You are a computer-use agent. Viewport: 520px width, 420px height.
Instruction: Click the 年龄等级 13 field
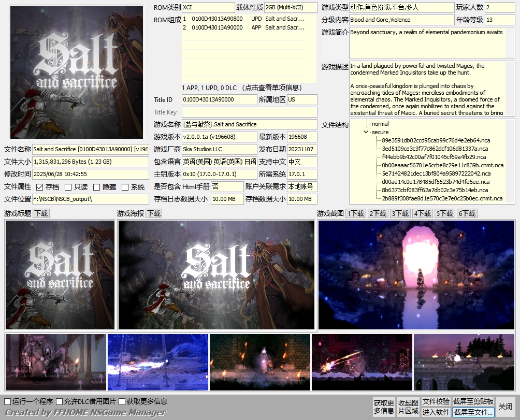point(500,20)
